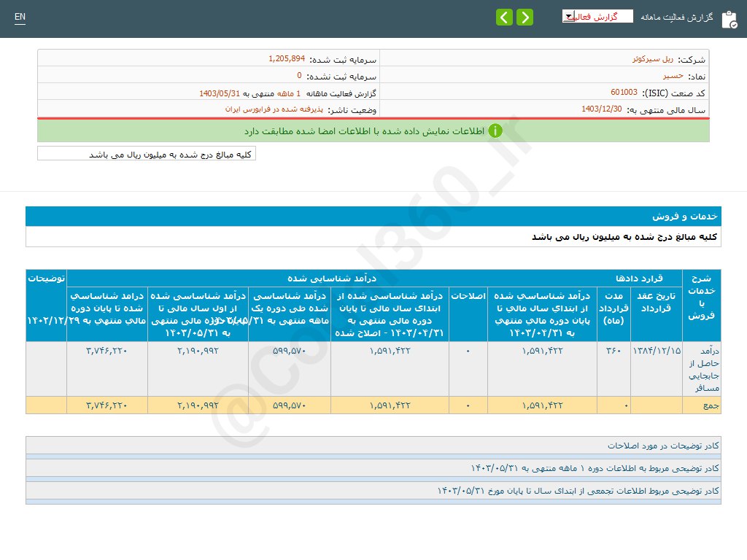The image size is (747, 560).
Task: Click the symbol value حسیر
Action: (672, 76)
